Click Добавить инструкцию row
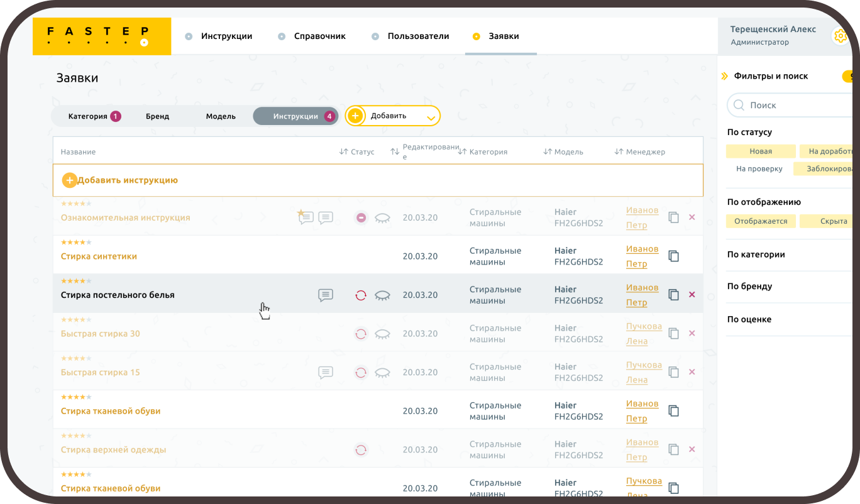The width and height of the screenshot is (860, 504). (378, 180)
